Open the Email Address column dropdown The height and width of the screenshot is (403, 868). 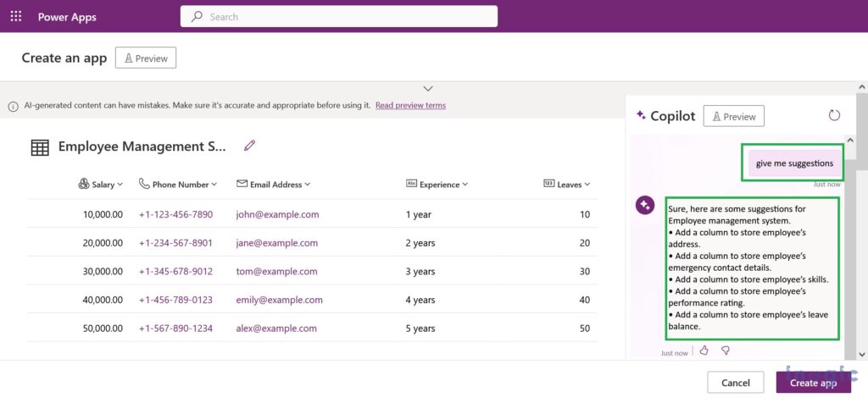point(307,185)
